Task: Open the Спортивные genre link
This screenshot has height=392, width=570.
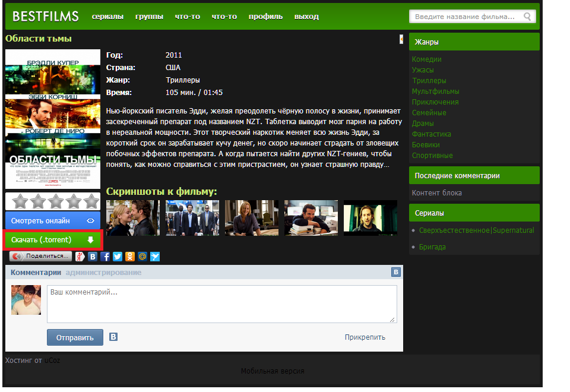Action: (x=432, y=156)
